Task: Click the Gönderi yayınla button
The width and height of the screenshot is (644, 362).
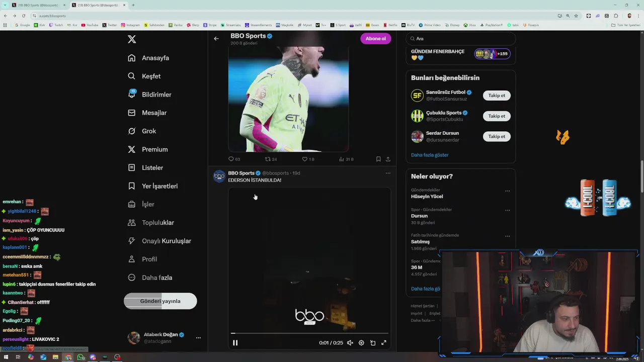Action: (160, 301)
